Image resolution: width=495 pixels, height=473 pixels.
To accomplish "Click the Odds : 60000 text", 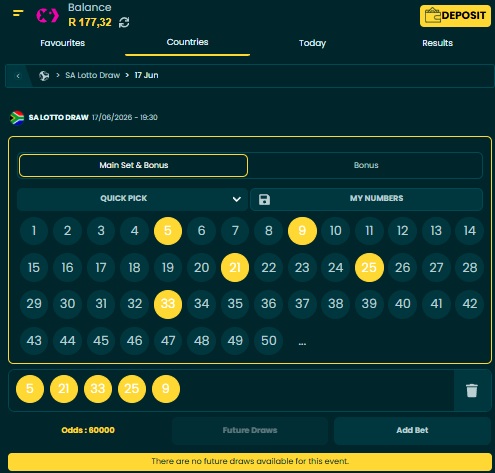I will 88,430.
